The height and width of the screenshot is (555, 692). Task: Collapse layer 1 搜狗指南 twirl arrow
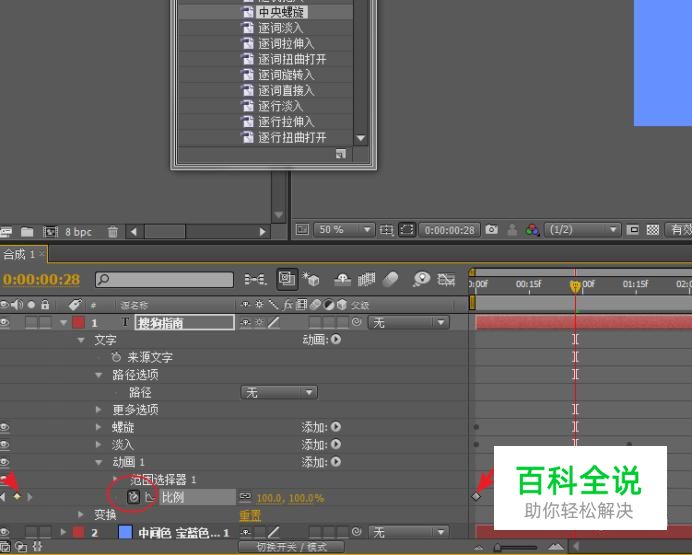[x=64, y=323]
